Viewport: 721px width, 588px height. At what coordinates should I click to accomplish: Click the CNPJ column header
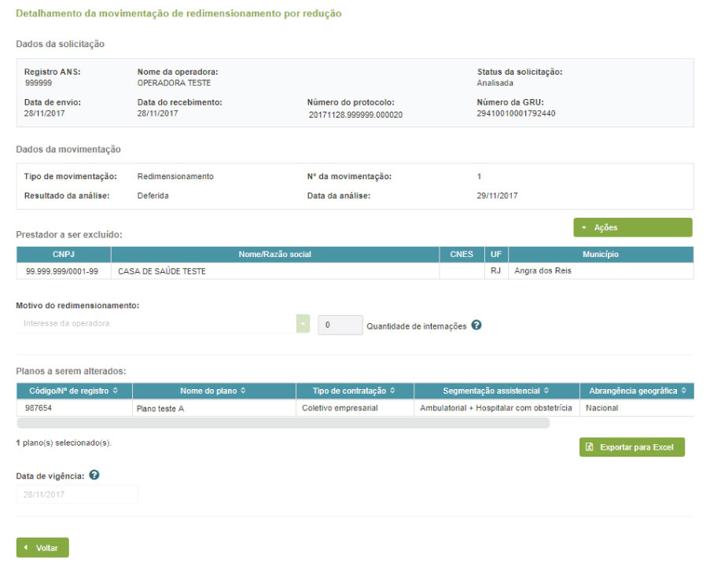(64, 255)
